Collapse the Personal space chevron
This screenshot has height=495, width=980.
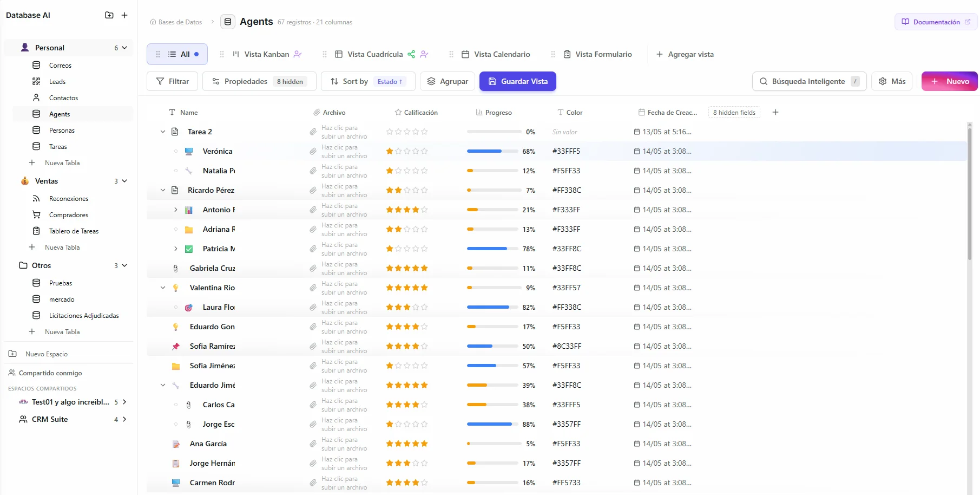click(124, 48)
